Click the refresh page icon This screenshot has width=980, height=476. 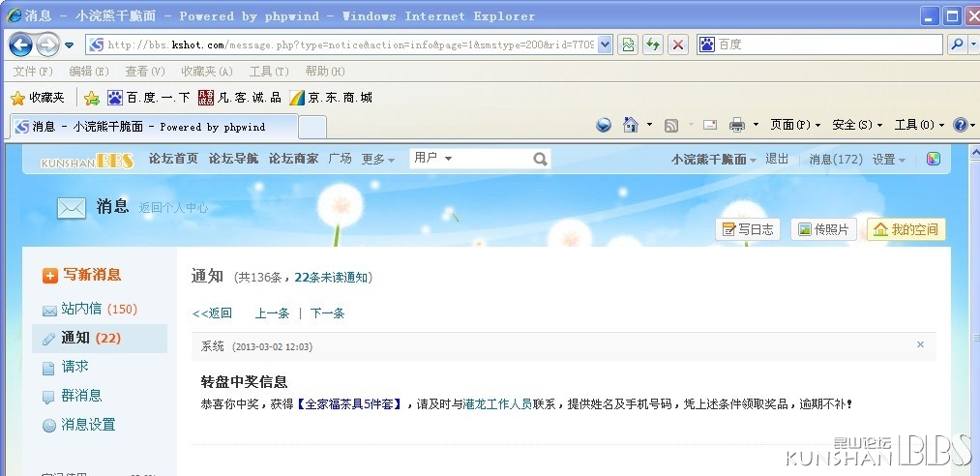point(654,45)
